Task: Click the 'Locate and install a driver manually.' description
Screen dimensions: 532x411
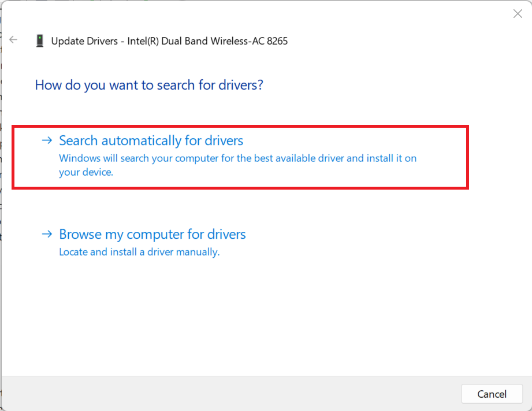Action: [139, 252]
